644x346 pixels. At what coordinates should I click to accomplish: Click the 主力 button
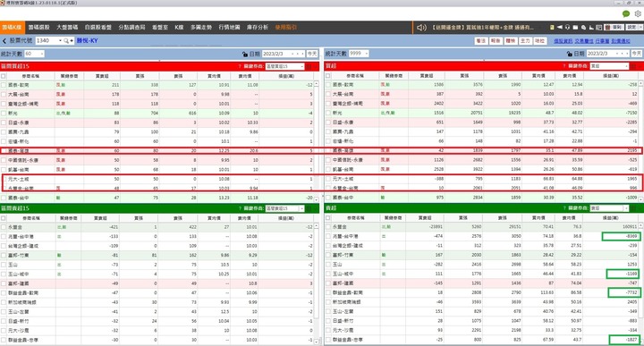[525, 41]
